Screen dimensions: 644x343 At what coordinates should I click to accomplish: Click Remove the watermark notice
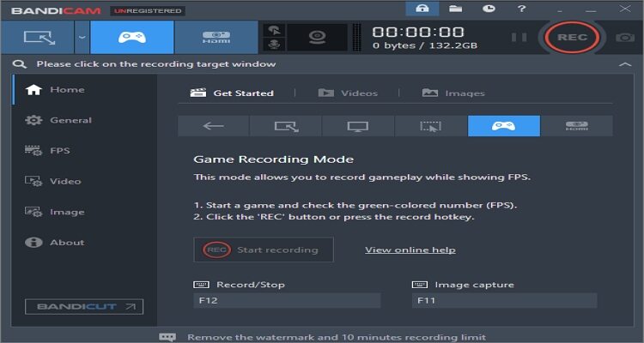pyautogui.click(x=337, y=337)
